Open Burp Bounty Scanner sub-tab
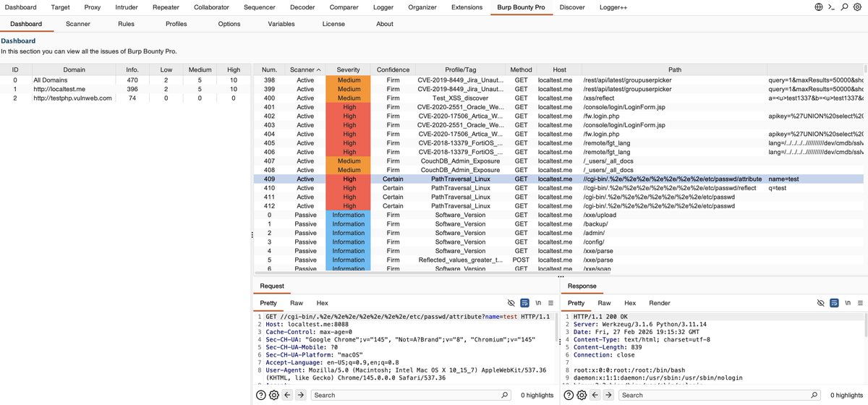This screenshot has width=868, height=405. (x=78, y=24)
